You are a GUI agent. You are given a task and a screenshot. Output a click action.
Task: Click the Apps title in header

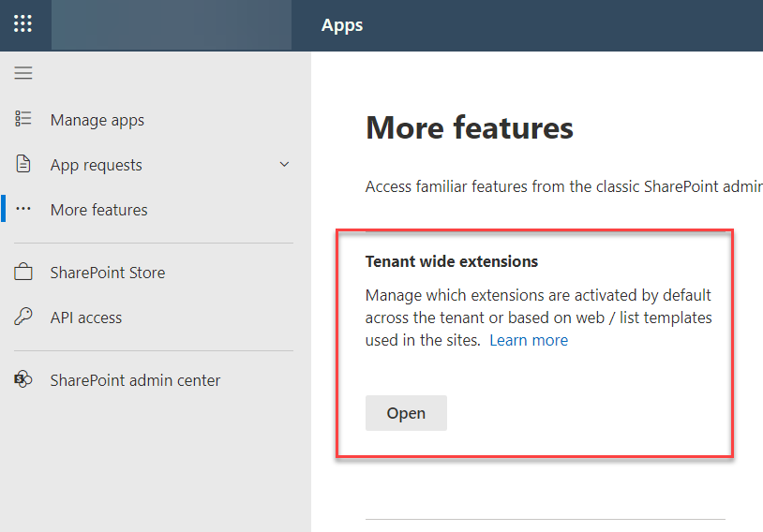(x=341, y=24)
